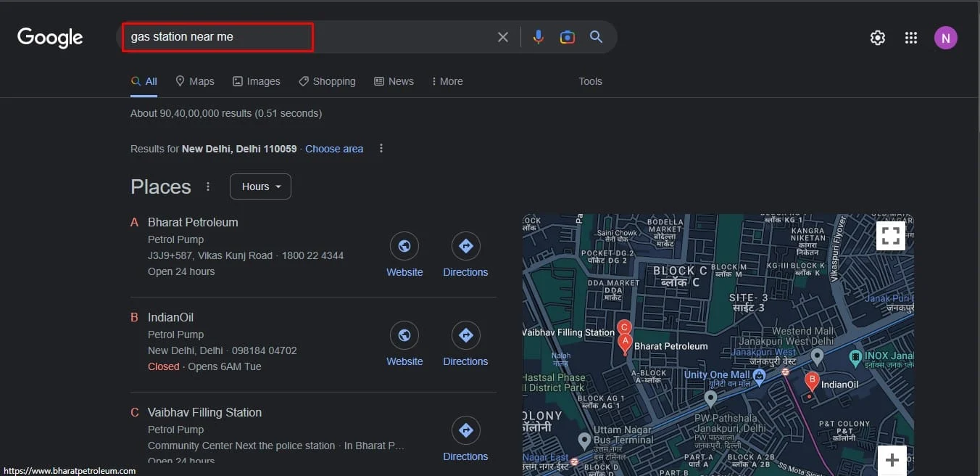Click the Uttam Nagar Bus Terminal marker
The image size is (980, 476).
coord(584,440)
